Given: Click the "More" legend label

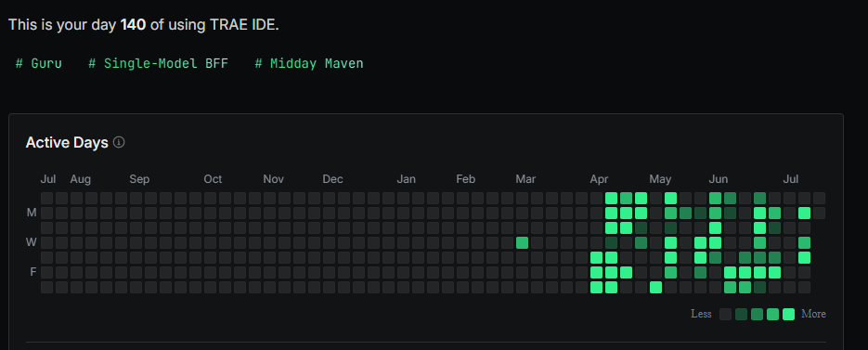Looking at the screenshot, I should tap(814, 314).
